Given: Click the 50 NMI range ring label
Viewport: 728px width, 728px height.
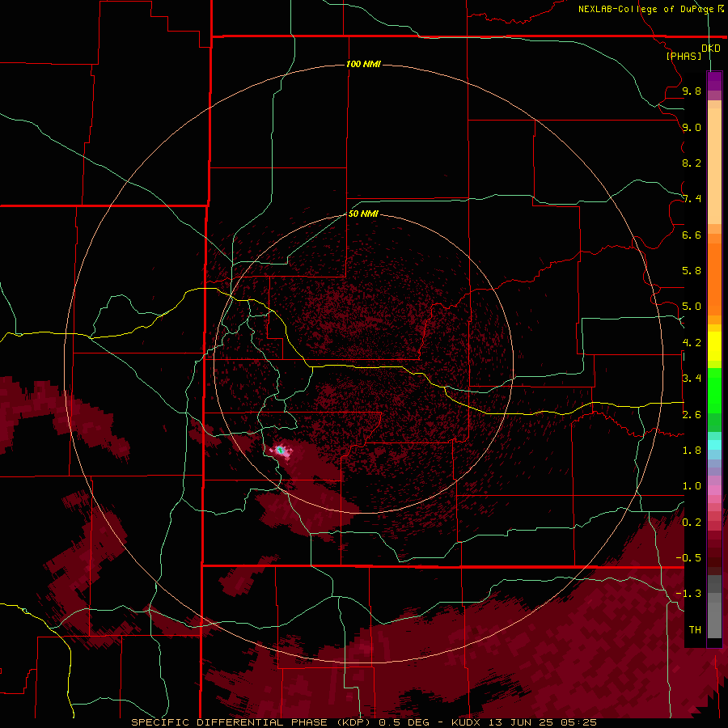Looking at the screenshot, I should click(x=363, y=214).
